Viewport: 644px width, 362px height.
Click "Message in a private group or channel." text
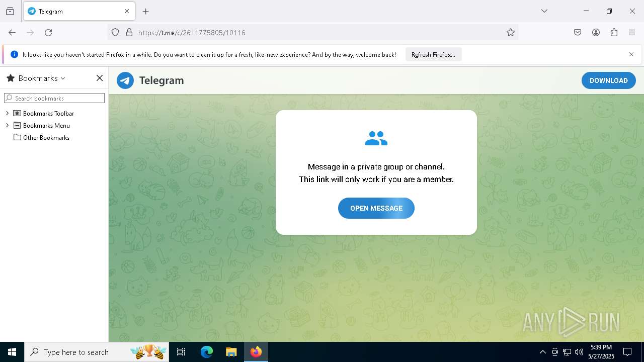(376, 167)
